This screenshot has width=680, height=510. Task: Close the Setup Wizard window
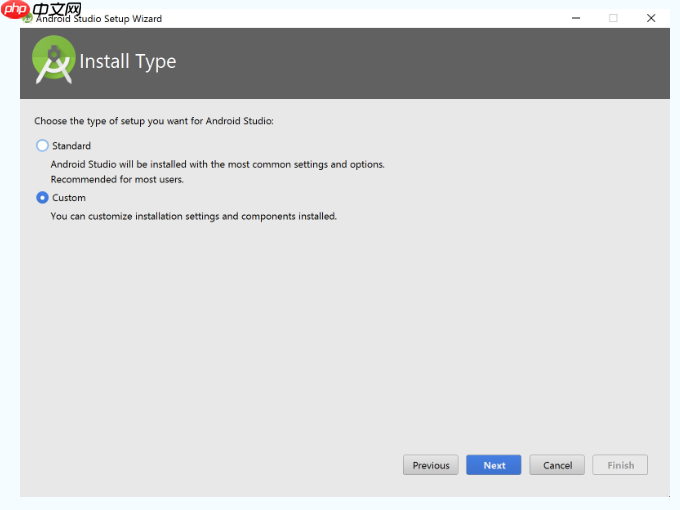[x=651, y=18]
